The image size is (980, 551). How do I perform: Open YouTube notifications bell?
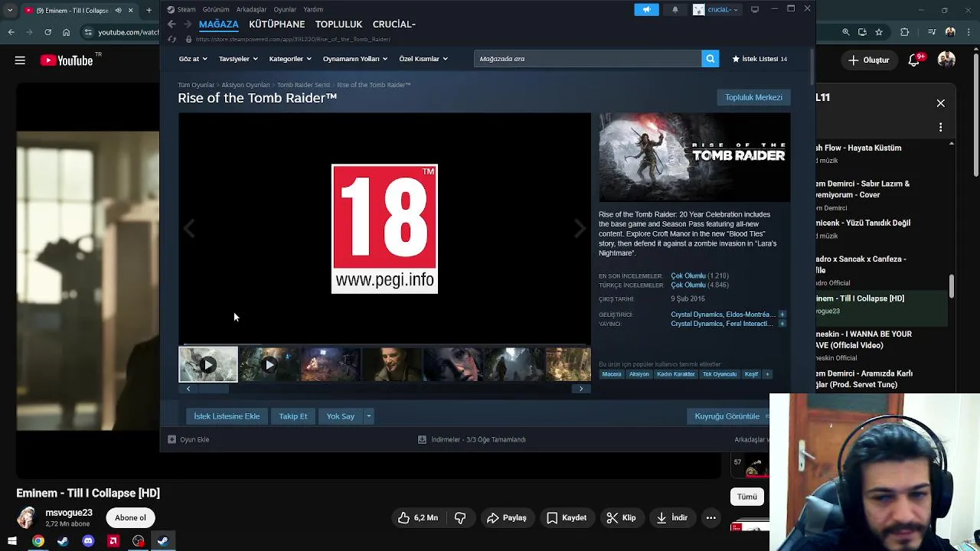click(913, 60)
